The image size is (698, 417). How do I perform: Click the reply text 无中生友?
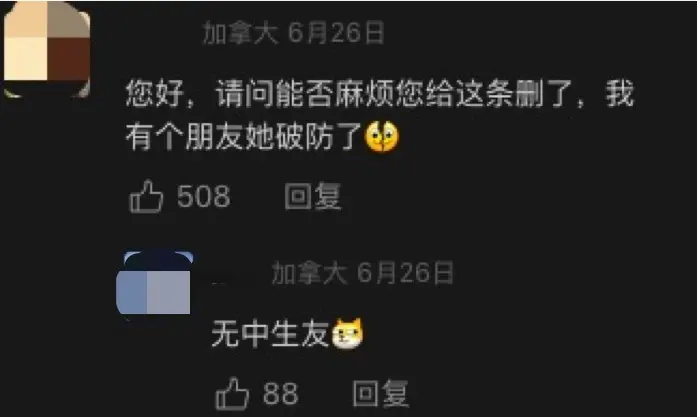coord(270,334)
